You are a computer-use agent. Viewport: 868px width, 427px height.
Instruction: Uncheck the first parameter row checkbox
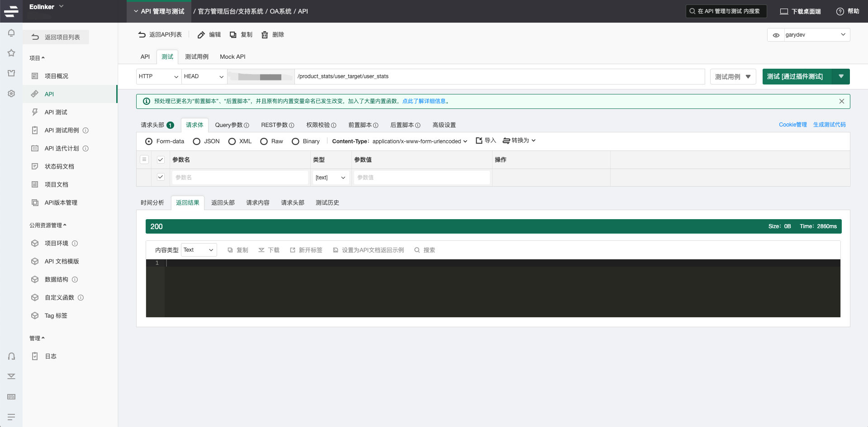pos(161,177)
